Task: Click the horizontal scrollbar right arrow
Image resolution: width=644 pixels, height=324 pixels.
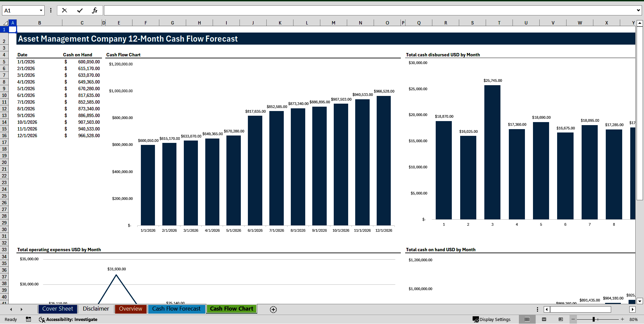Action: [x=633, y=309]
